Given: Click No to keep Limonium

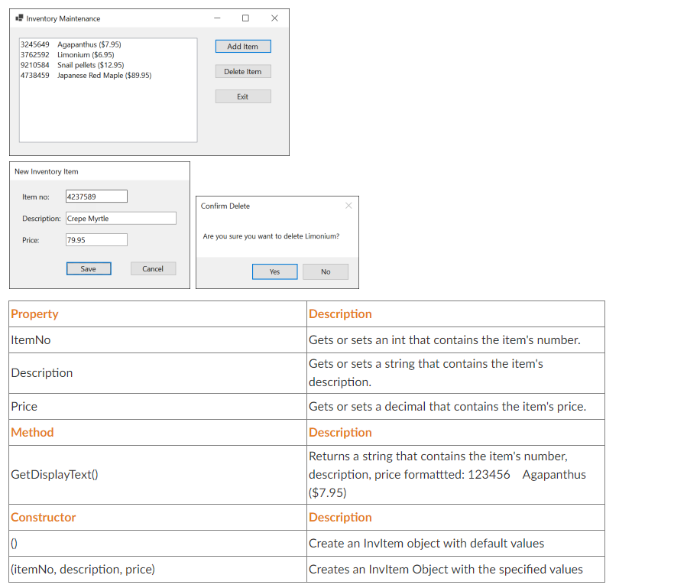Looking at the screenshot, I should tap(325, 271).
